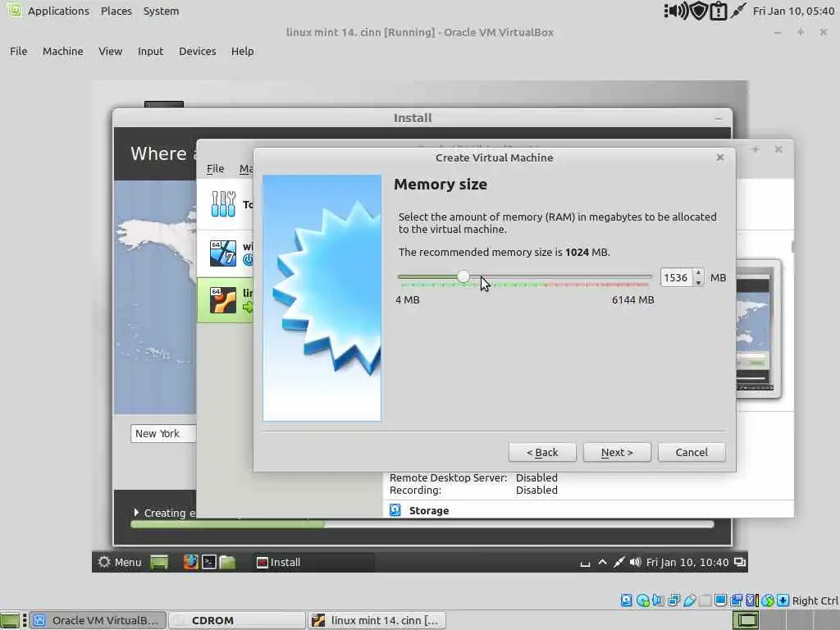Click the New York timezone field
Image resolution: width=840 pixels, height=630 pixels.
tap(163, 433)
